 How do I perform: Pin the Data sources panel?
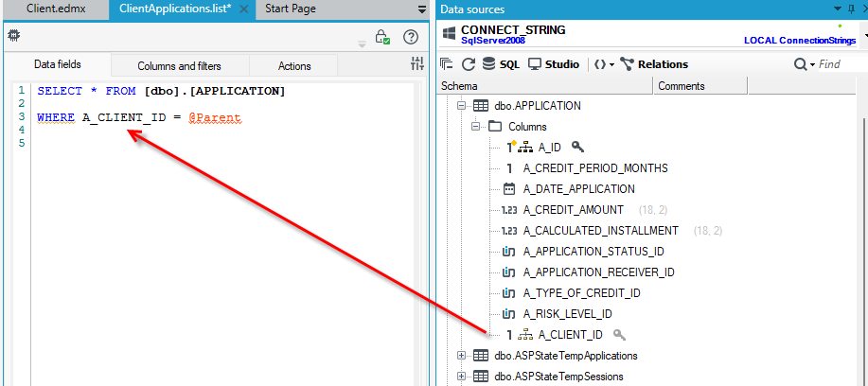[851, 9]
